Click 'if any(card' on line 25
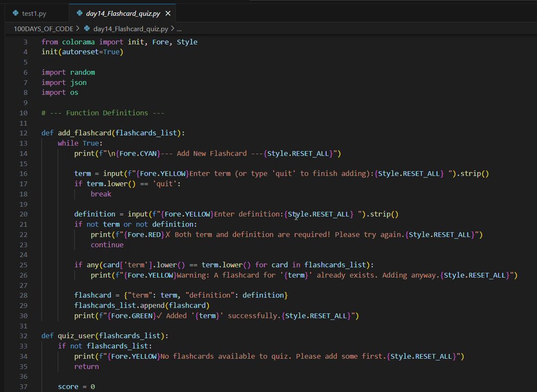This screenshot has width=537, height=392. click(96, 265)
